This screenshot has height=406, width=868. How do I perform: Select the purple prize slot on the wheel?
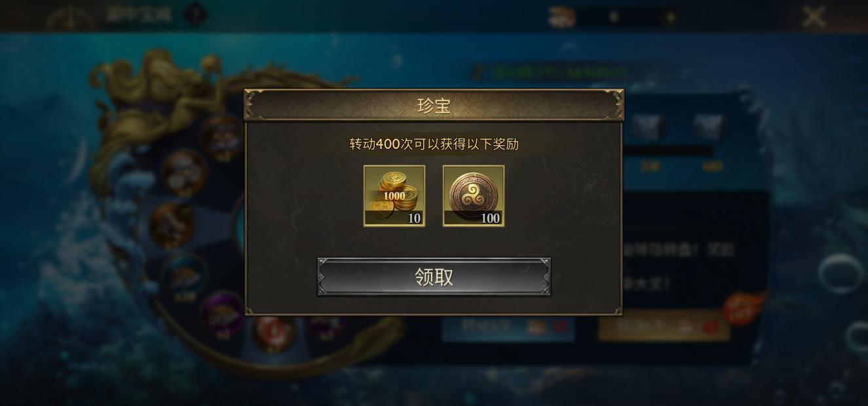pos(223,313)
